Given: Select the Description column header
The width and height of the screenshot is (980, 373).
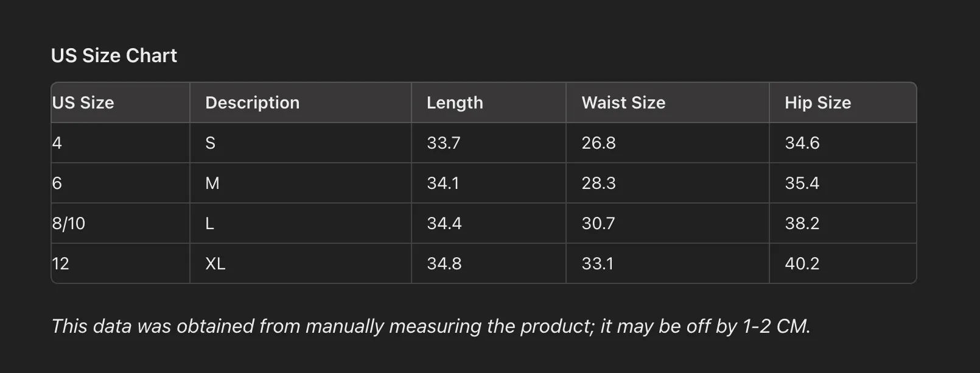Looking at the screenshot, I should pos(301,102).
